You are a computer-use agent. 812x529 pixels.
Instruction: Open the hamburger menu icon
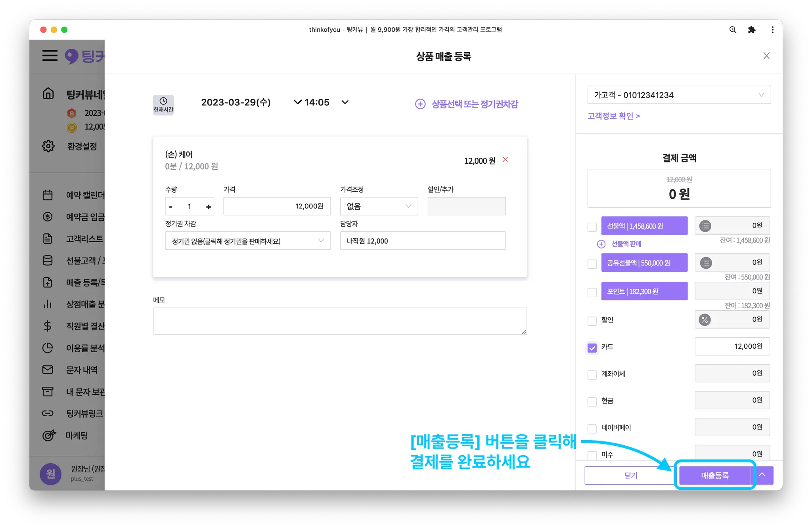click(50, 55)
